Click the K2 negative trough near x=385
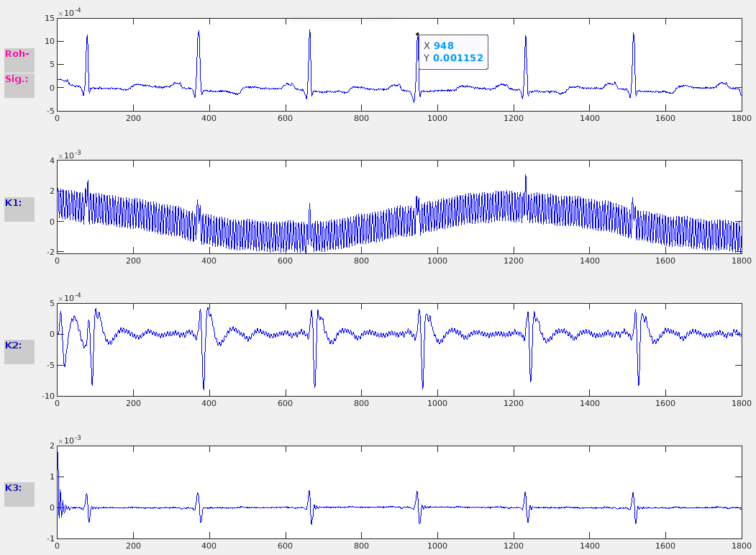Screen dimensions: 756x555 [204, 388]
